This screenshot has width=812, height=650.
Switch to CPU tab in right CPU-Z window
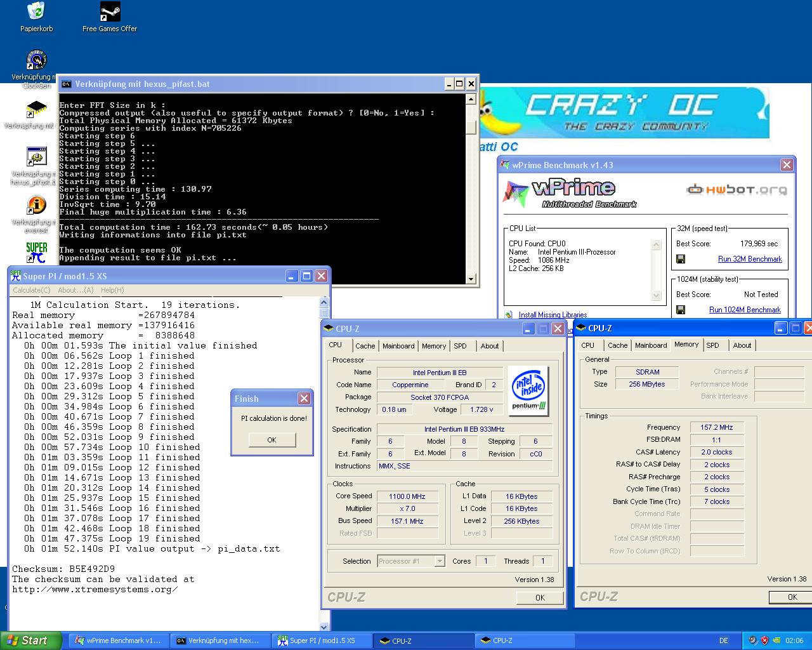pyautogui.click(x=588, y=345)
